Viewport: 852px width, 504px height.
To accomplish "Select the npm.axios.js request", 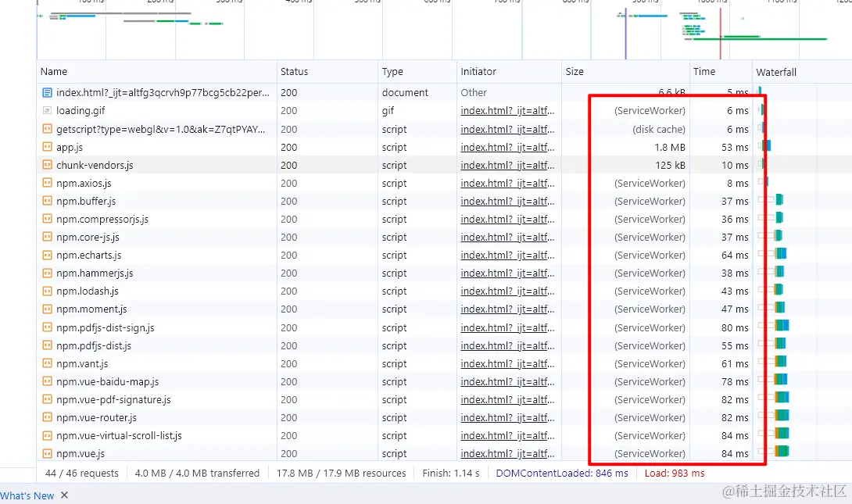I will [x=84, y=183].
